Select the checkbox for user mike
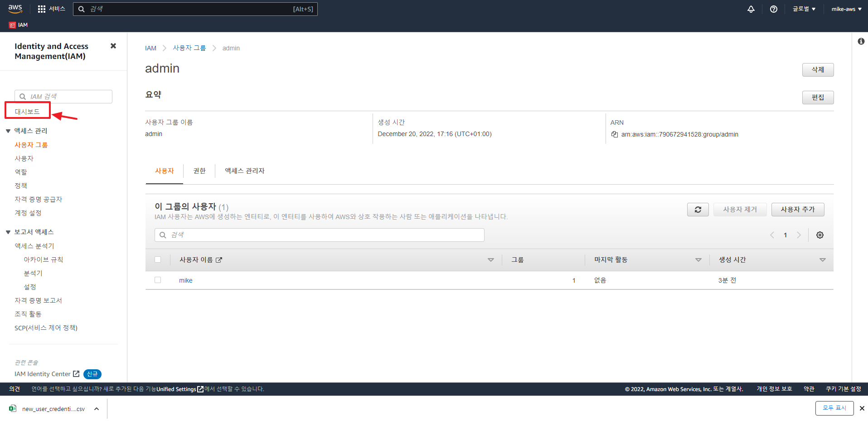This screenshot has width=868, height=421. pos(158,280)
